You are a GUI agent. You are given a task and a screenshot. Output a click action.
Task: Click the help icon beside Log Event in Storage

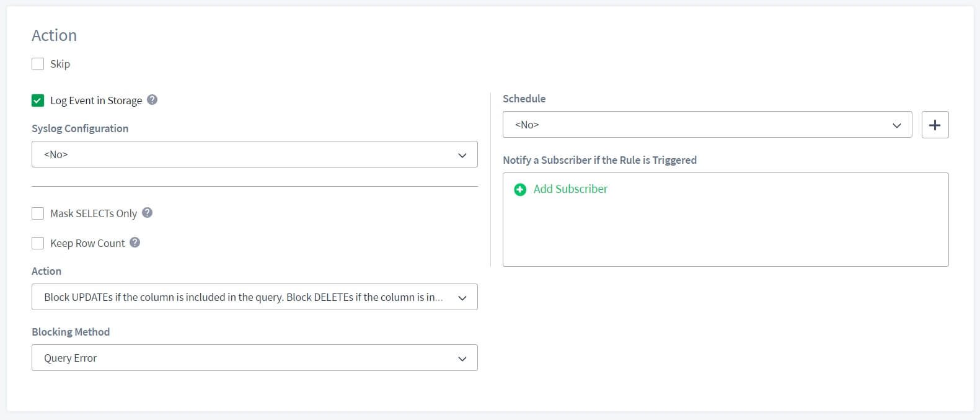(152, 100)
